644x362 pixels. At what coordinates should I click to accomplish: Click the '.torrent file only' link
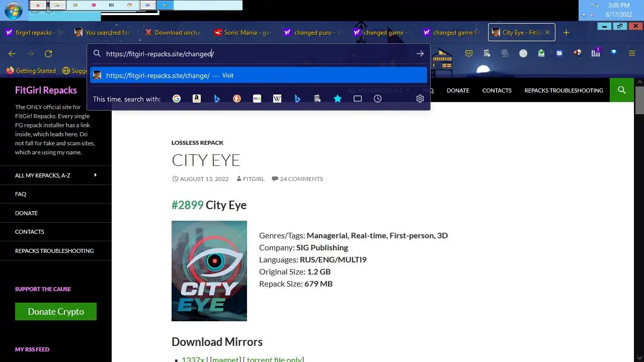pos(274,359)
